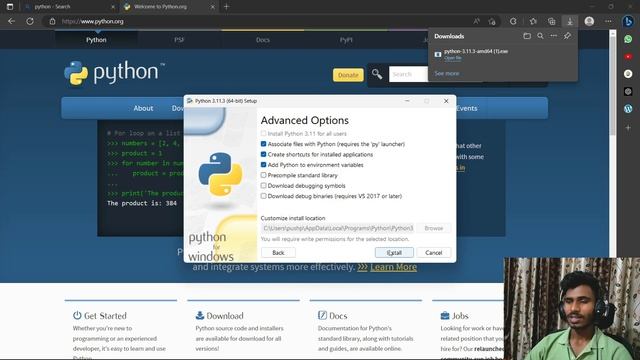
Task: Open more options in Downloads panel
Action: click(x=553, y=36)
